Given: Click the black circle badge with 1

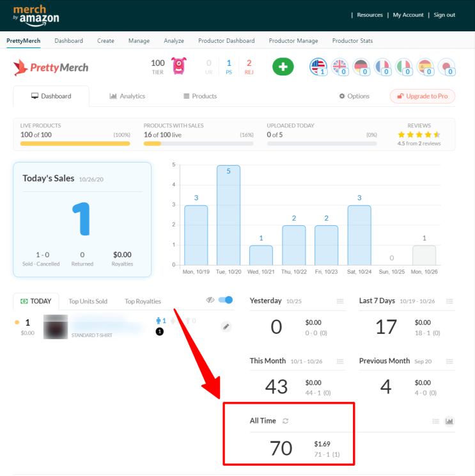Looking at the screenshot, I should [x=160, y=331].
